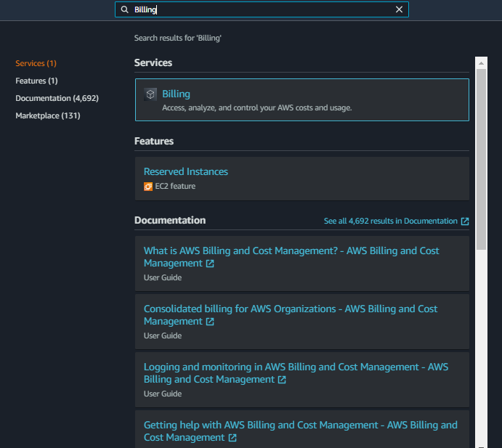Screen dimensions: 502x448
Task: Open the Billing service result
Action: (176, 94)
